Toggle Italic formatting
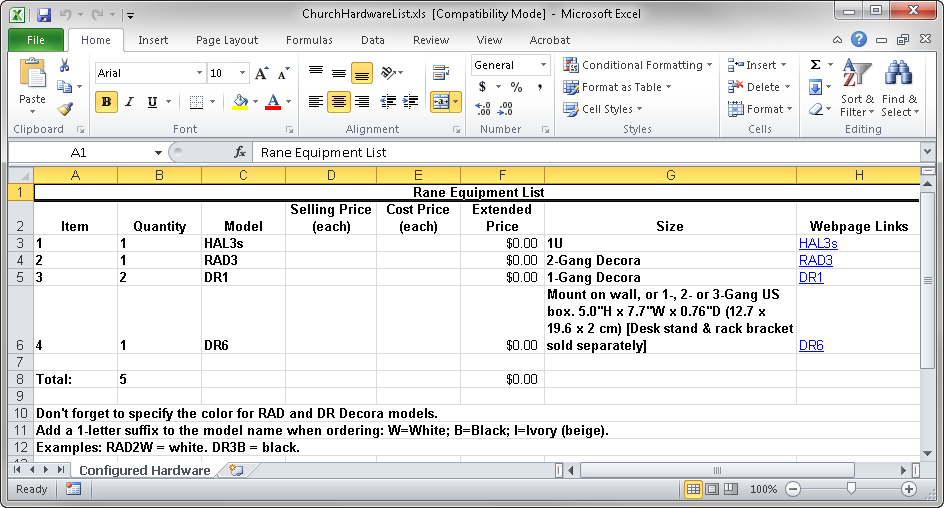944x508 pixels. [x=129, y=102]
